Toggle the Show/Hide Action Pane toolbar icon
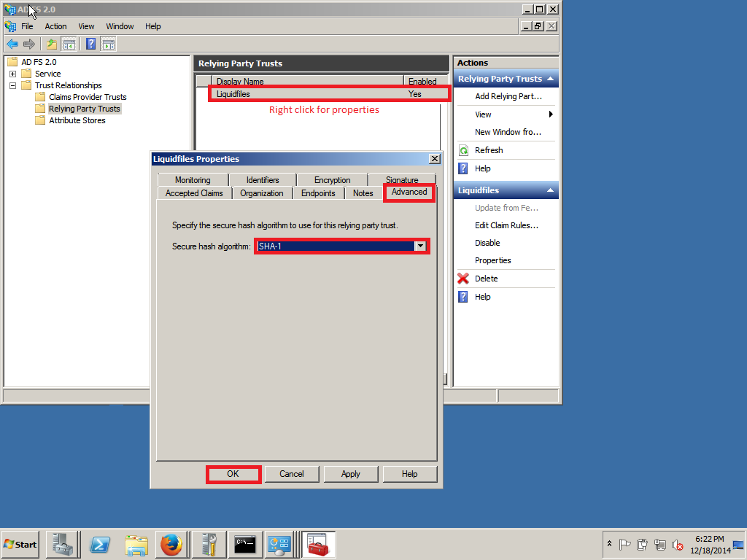The height and width of the screenshot is (560, 747). coord(108,44)
